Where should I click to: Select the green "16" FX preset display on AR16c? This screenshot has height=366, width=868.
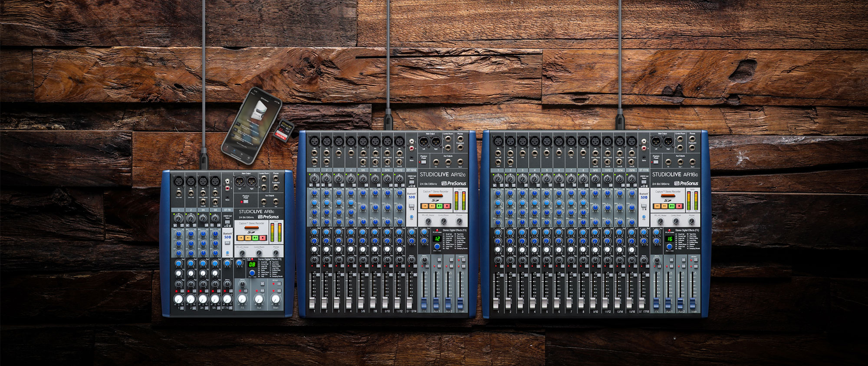[x=670, y=238]
